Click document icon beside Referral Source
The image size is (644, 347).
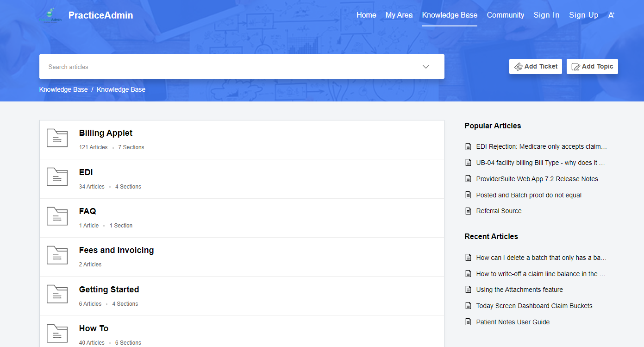tap(468, 211)
